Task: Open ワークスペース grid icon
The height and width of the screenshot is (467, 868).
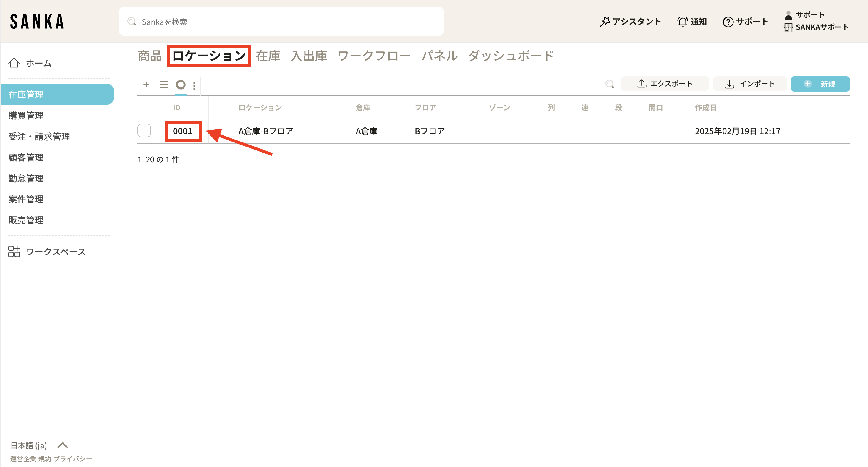Action: (x=14, y=251)
